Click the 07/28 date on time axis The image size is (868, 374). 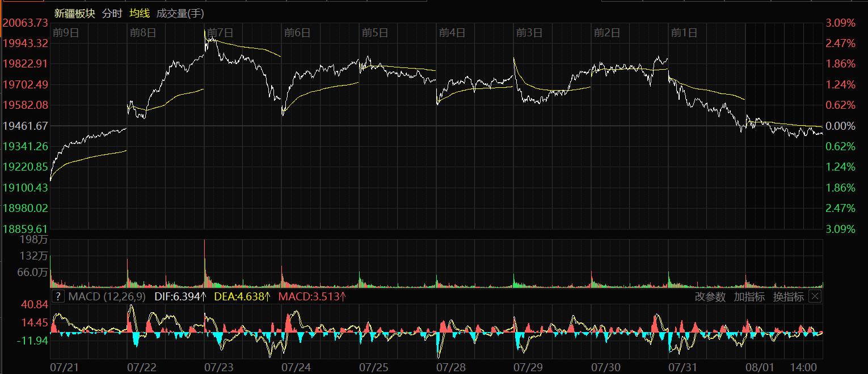450,367
